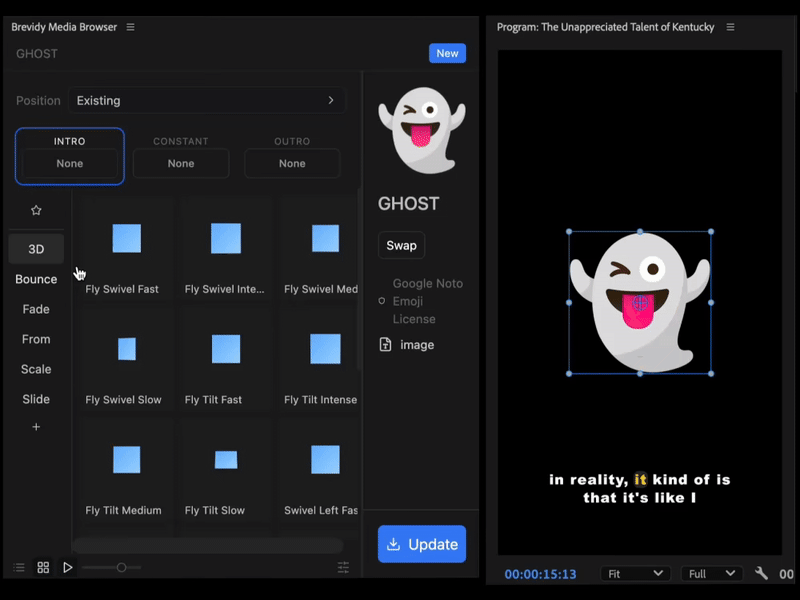
Task: Open the Program monitor panel menu icon
Action: 730,27
